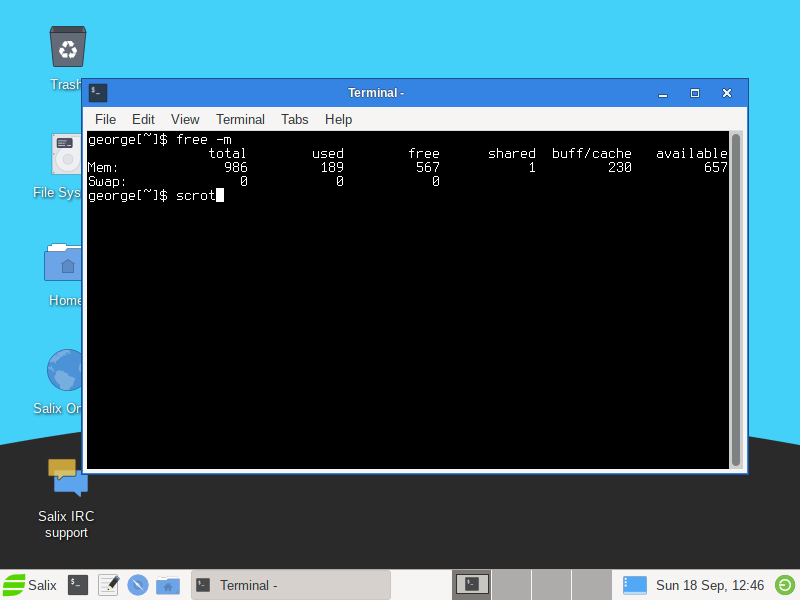Launch the text editor from the panel
This screenshot has height=600, width=800.
109,585
